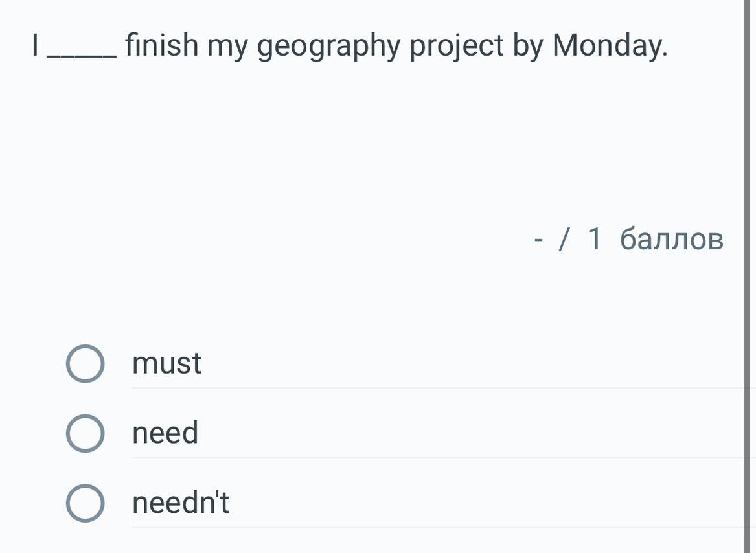Click the dash before the score slash
The height and width of the screenshot is (553, 756).
pyautogui.click(x=538, y=240)
